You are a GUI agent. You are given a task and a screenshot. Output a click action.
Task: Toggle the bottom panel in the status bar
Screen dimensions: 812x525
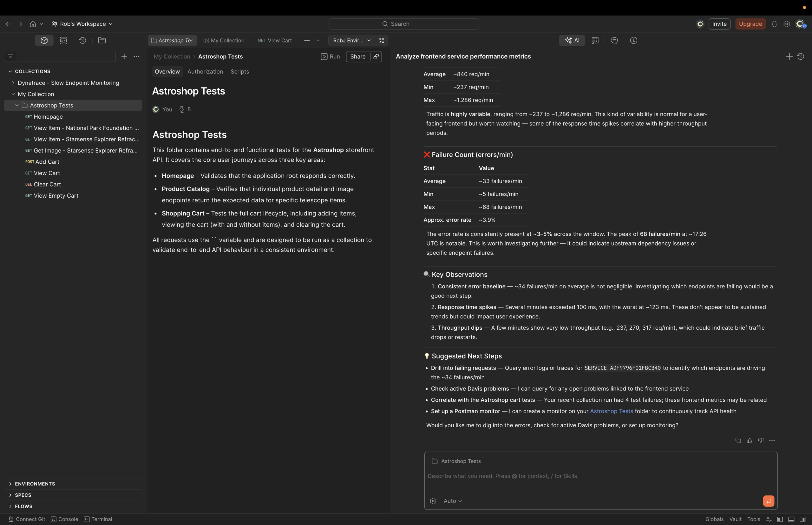coord(791,519)
